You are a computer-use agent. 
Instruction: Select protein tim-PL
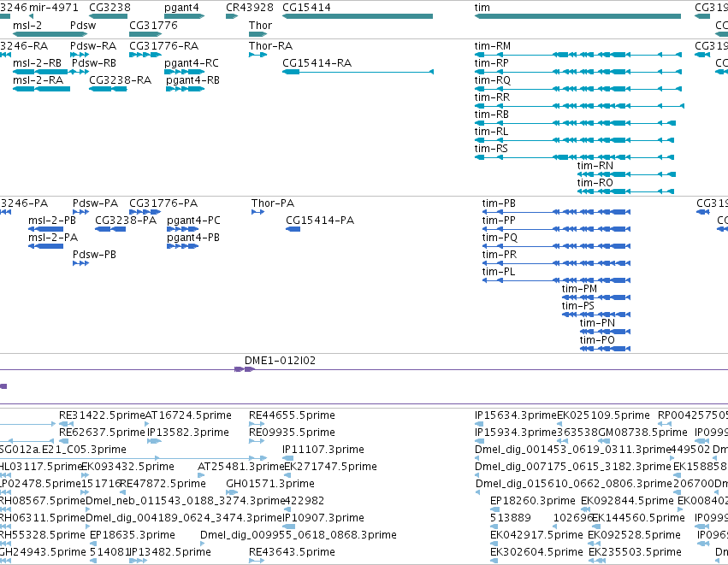[556, 280]
